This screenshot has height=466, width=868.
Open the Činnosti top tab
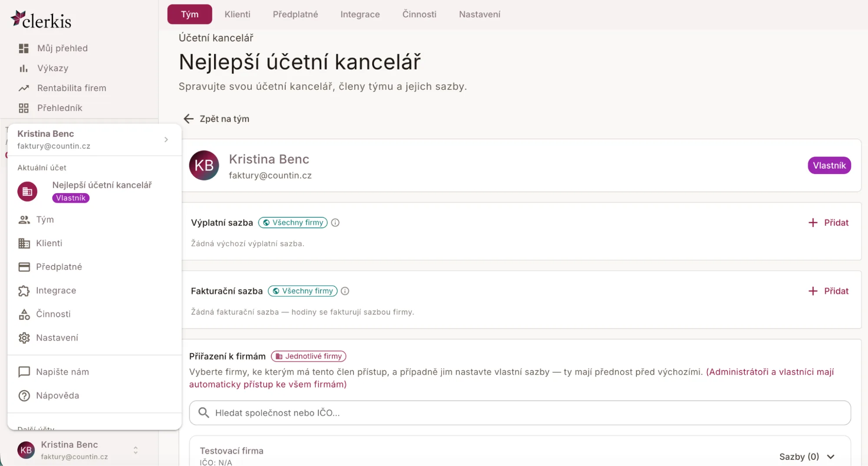419,14
